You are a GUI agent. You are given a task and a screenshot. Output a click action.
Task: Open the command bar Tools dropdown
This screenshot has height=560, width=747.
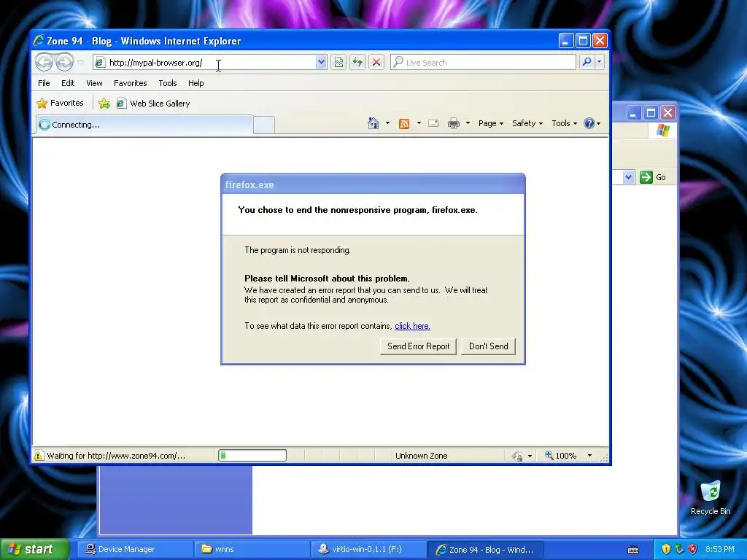click(564, 123)
